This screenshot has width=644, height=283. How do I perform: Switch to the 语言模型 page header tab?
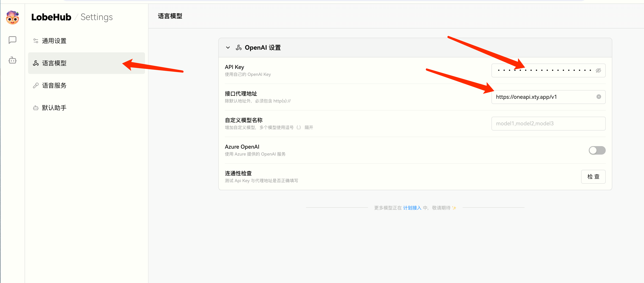point(170,16)
